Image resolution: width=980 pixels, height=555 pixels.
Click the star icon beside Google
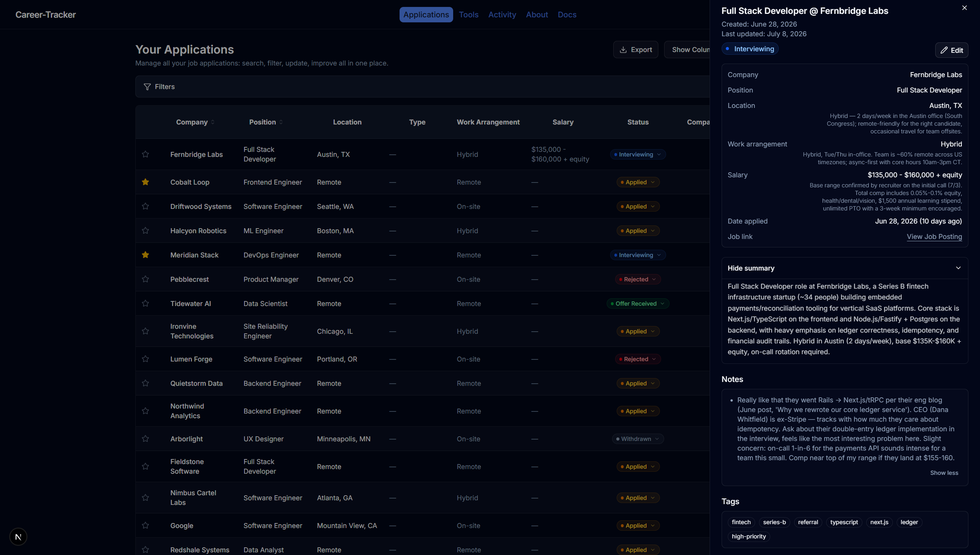[145, 525]
